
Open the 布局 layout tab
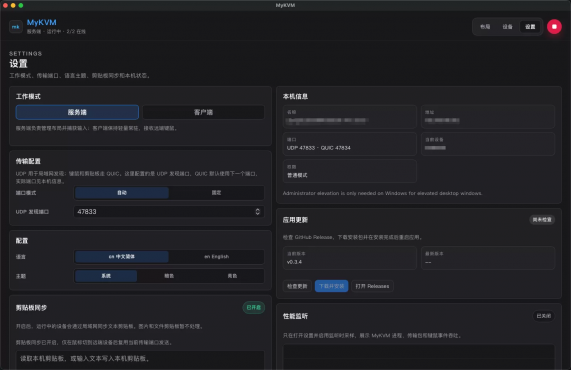(x=485, y=27)
